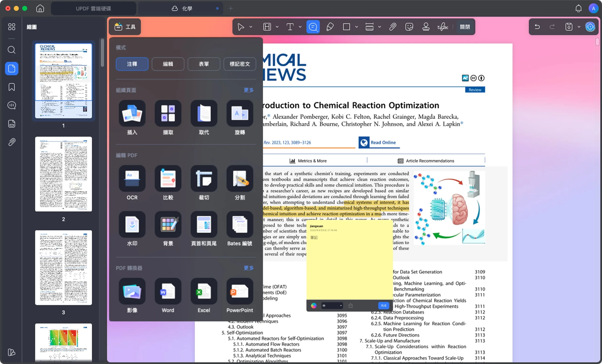Select the pencil drawing tool in the toolbar
This screenshot has height=364, width=602.
330,27
